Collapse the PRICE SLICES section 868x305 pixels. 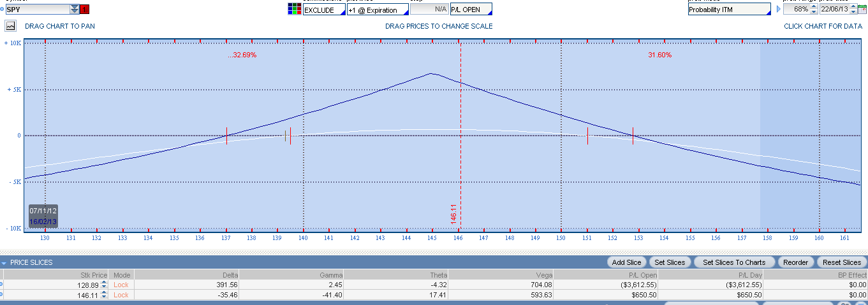(5, 262)
